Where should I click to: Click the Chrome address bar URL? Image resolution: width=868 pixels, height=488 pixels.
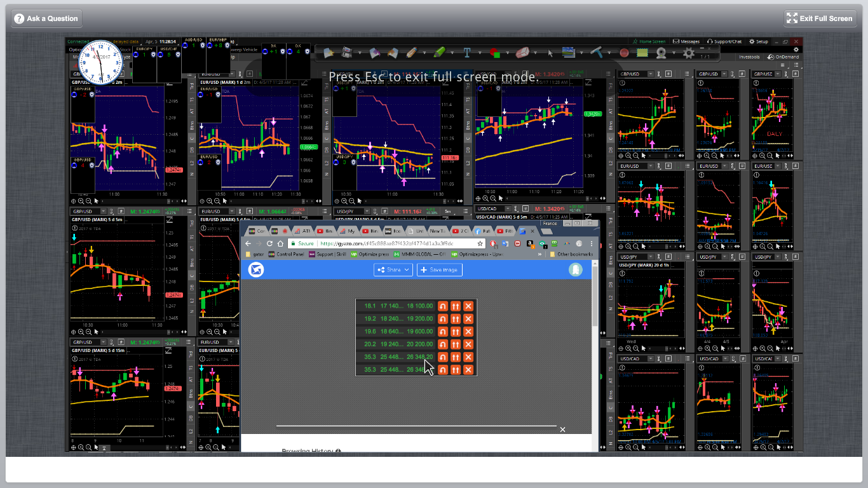pyautogui.click(x=386, y=243)
